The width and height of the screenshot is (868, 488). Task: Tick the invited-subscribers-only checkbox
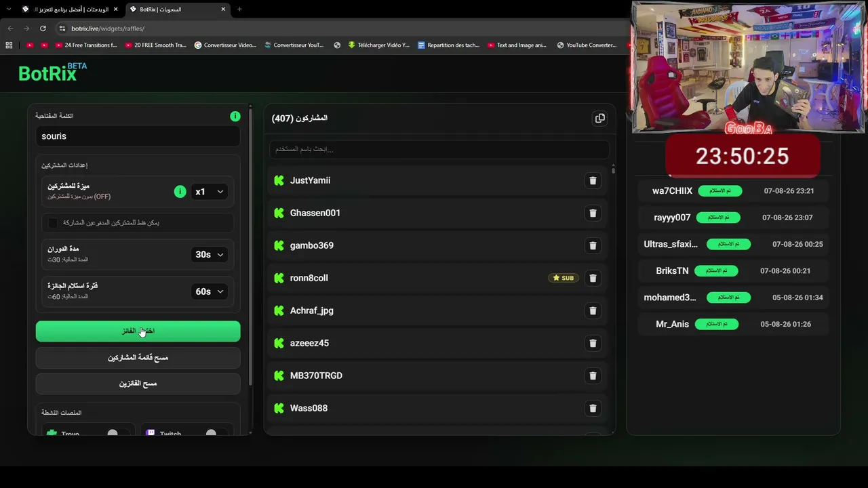53,222
